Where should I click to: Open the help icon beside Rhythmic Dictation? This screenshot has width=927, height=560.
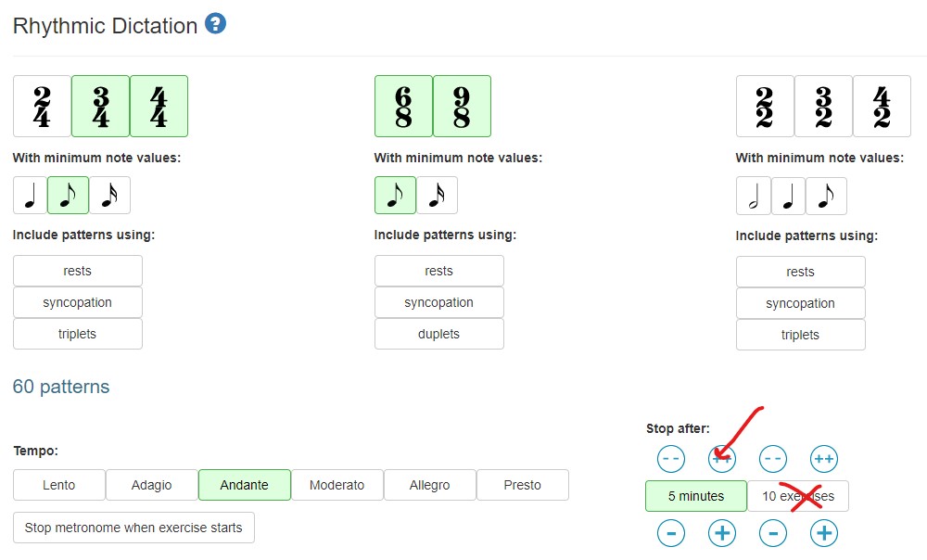coord(215,24)
